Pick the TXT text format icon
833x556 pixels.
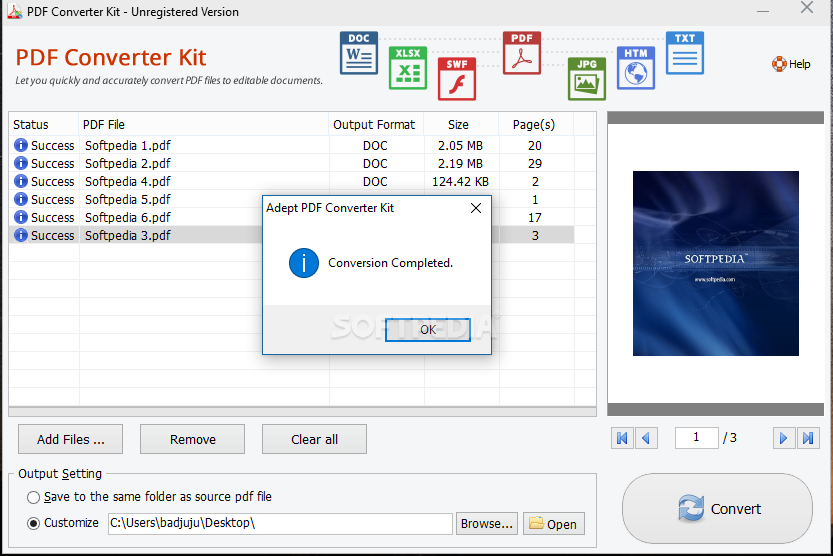685,53
